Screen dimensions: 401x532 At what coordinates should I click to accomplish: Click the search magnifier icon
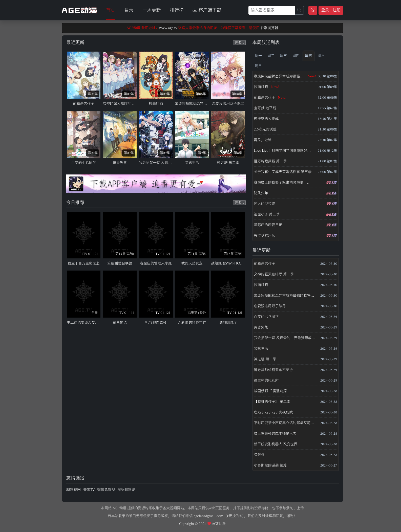(299, 10)
